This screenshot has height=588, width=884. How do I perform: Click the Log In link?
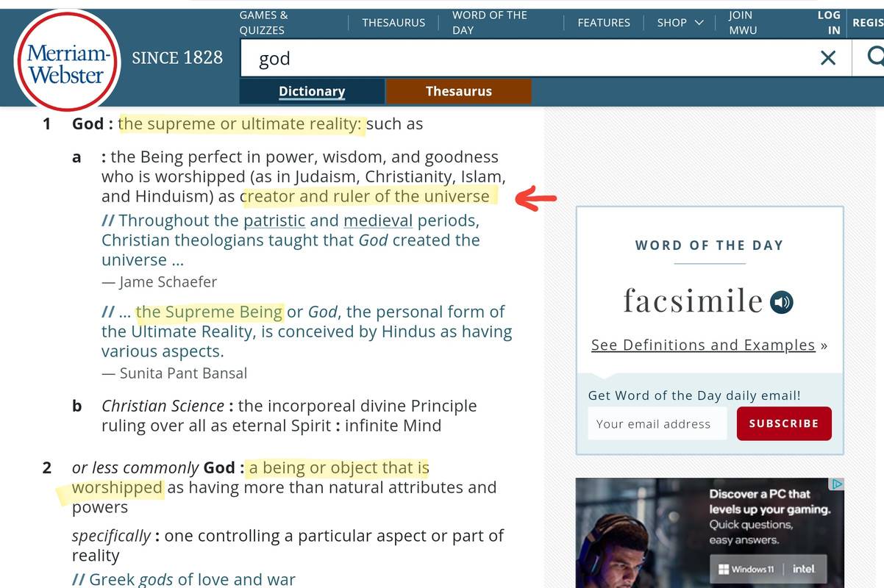829,23
